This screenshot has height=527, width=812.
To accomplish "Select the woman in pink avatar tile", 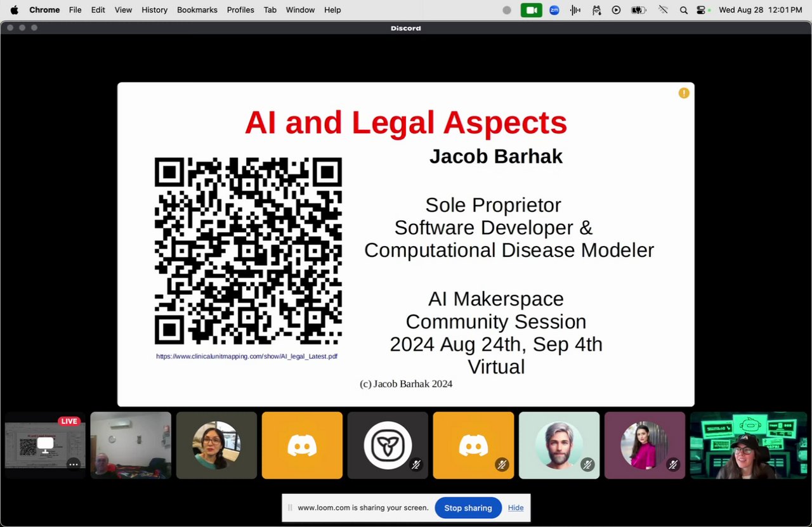I will pyautogui.click(x=645, y=445).
